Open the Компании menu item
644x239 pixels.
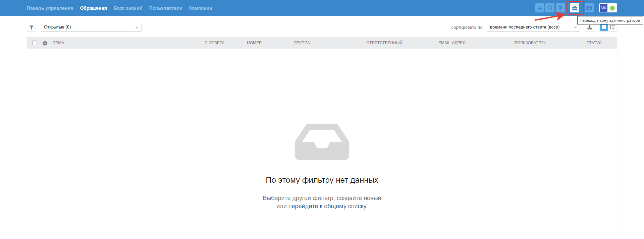coord(201,8)
